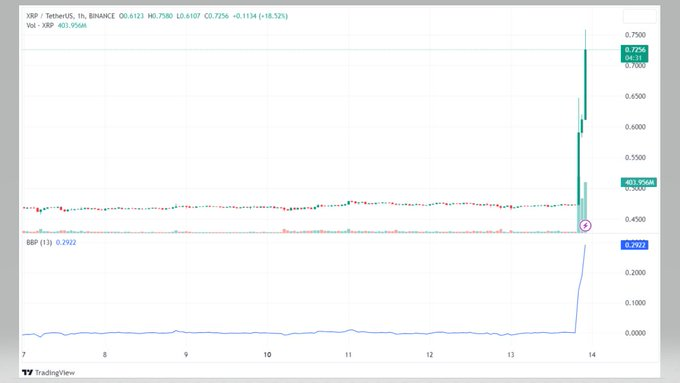The width and height of the screenshot is (680, 383).
Task: Click date label 7 on time axis
Action: pyautogui.click(x=24, y=355)
